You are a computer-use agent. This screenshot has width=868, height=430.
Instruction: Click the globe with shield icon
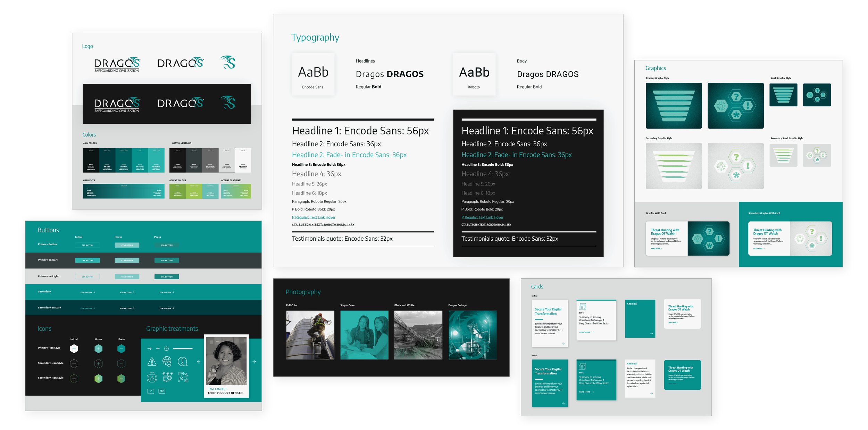[167, 362]
